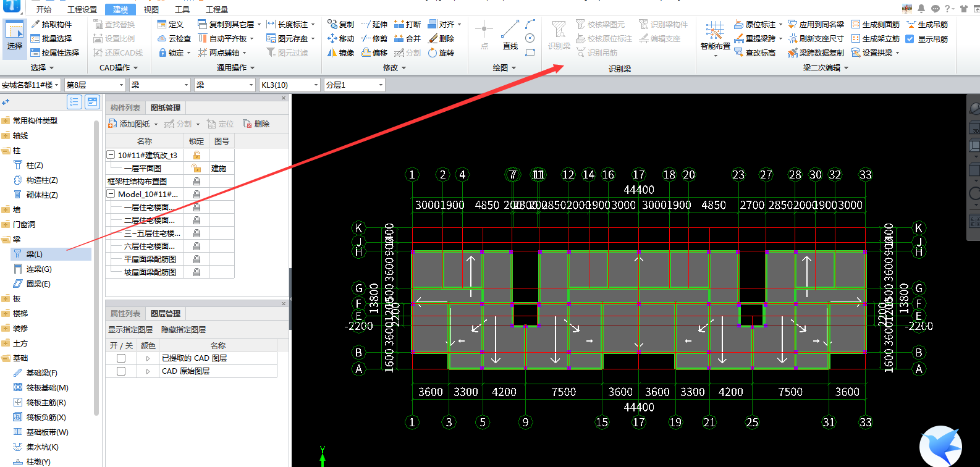
Task: Choose the 偏移 offset tool
Action: [x=374, y=53]
